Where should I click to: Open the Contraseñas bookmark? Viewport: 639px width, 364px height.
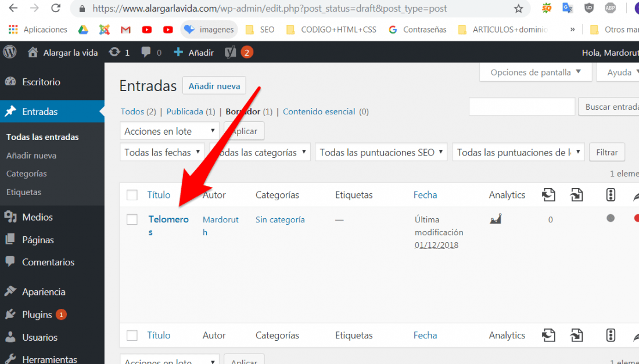click(x=418, y=29)
